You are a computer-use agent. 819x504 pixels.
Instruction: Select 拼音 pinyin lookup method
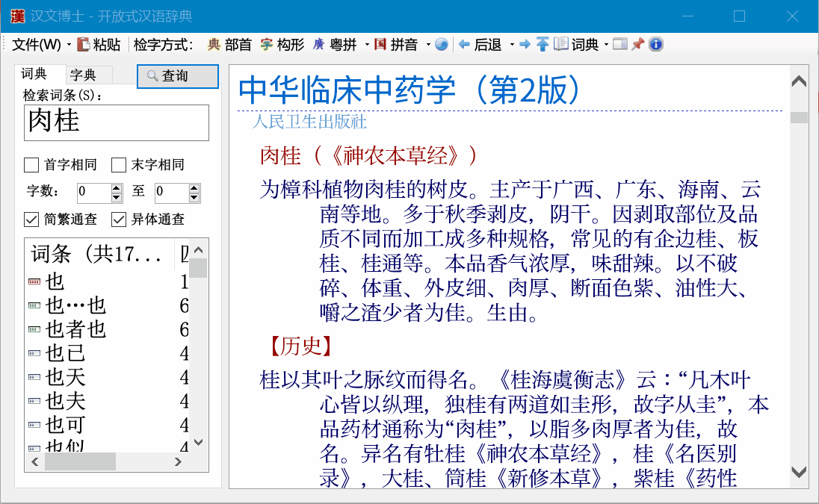pos(396,45)
